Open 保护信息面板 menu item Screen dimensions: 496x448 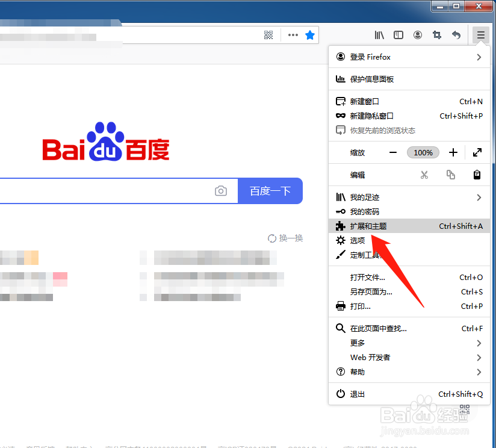(x=409, y=79)
